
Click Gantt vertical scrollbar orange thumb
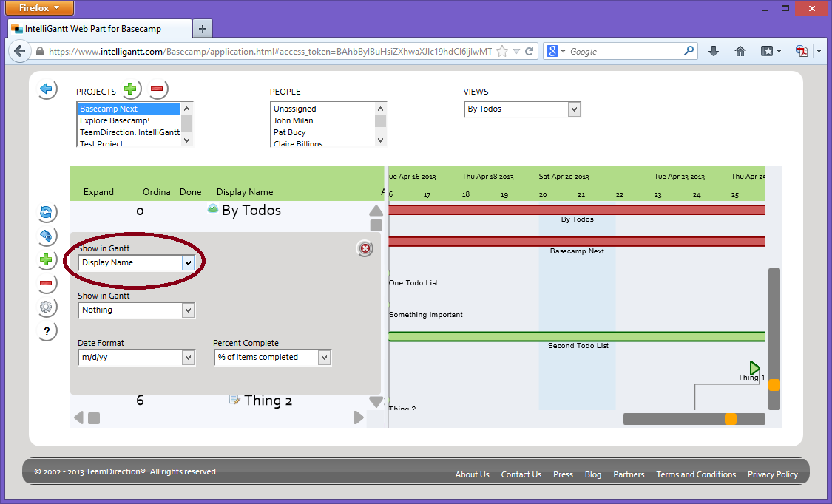(774, 385)
